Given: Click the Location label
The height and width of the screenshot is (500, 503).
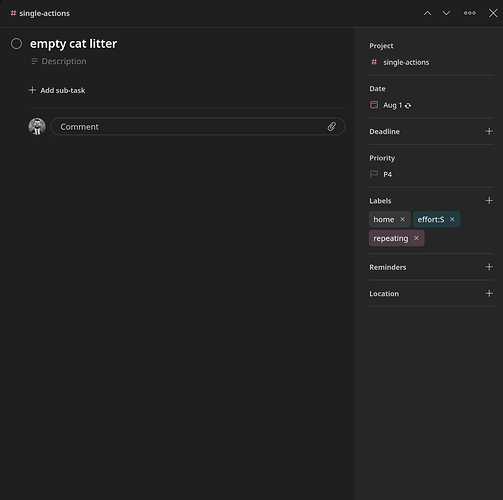Looking at the screenshot, I should 384,294.
